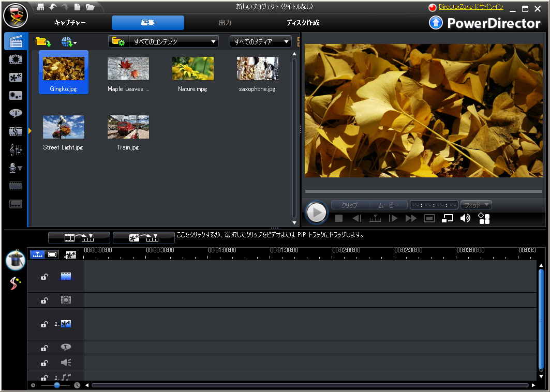Viewport: 550px width, 392px height.
Task: Click the Magic Movie Wizard hat icon
Action: click(x=16, y=260)
